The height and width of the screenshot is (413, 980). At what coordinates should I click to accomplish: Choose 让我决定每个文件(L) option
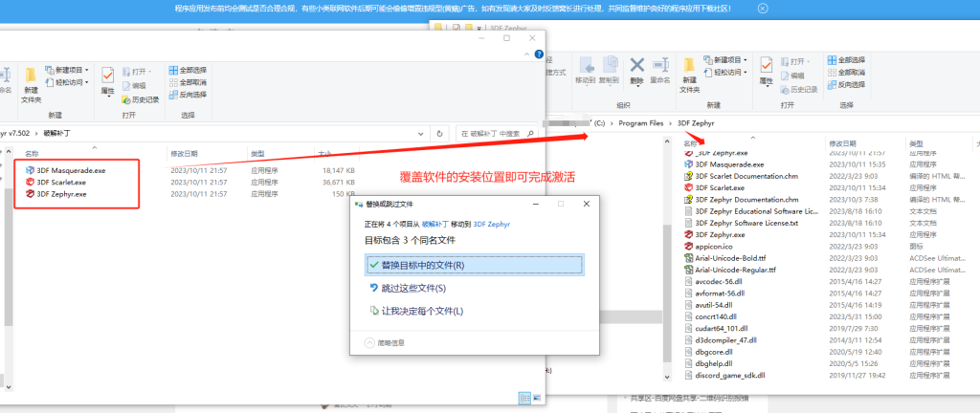click(417, 311)
